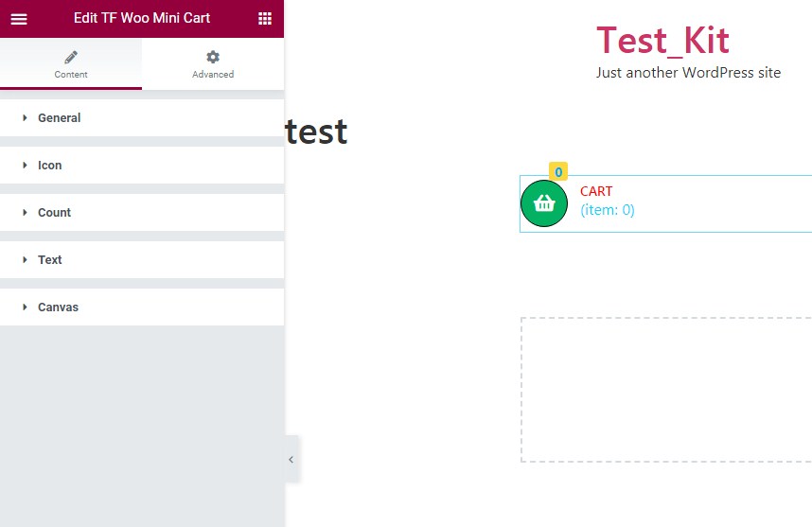Click the 'Just another WordPress site' tagline
Screen dimensions: 812x527
pos(688,73)
